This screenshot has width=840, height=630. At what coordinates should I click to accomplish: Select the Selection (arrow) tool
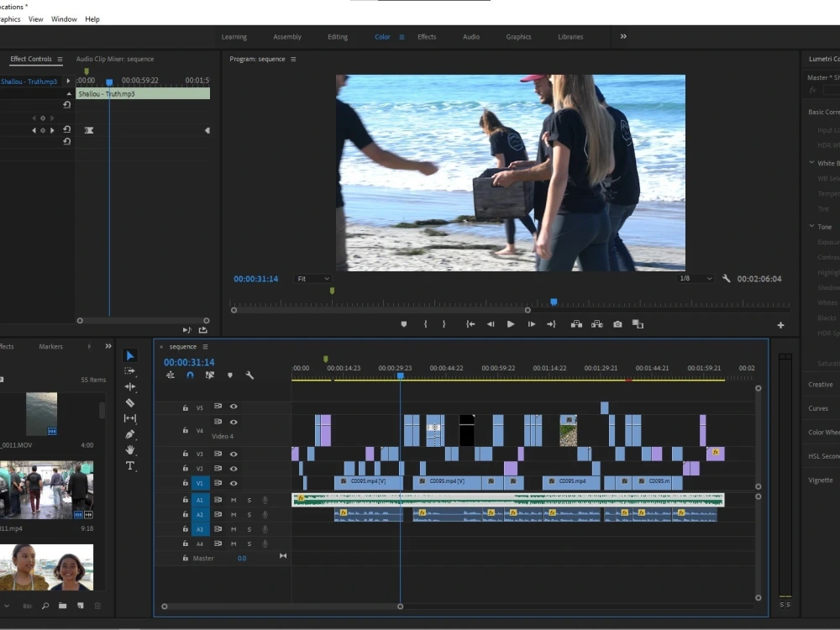pyautogui.click(x=129, y=355)
